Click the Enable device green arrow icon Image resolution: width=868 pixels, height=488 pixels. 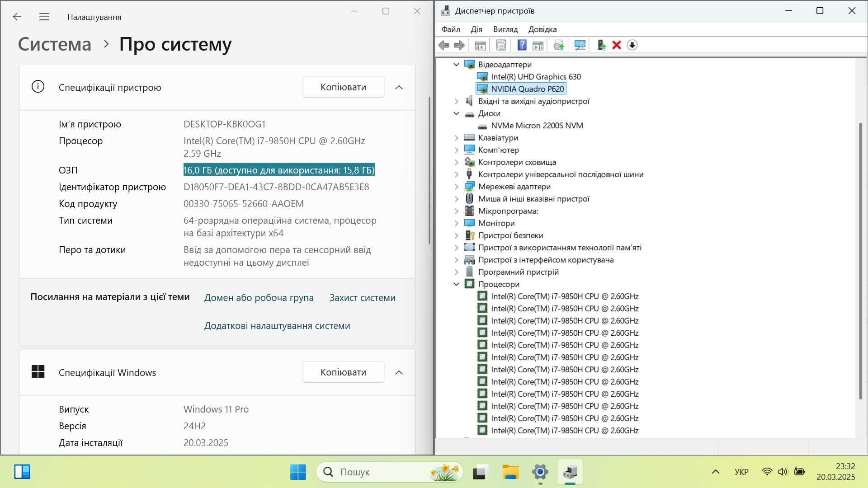click(601, 45)
